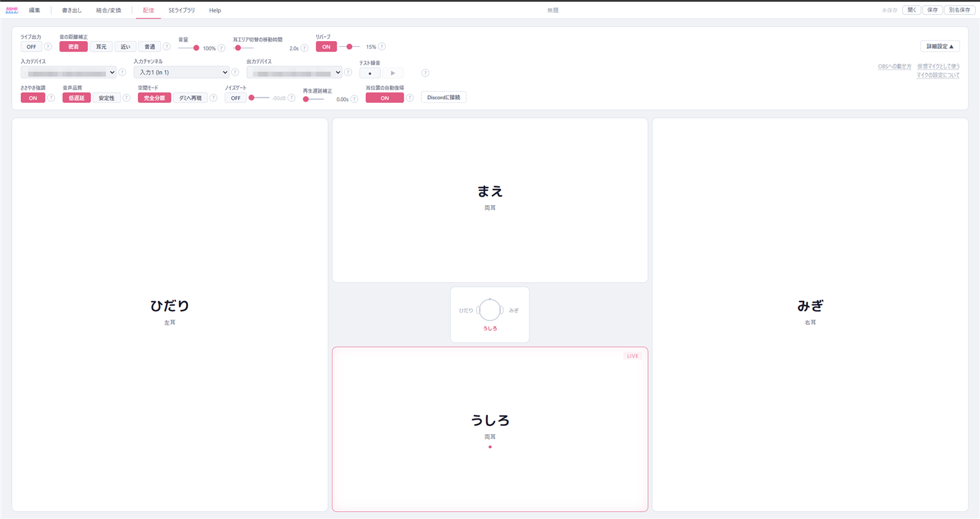Select 耳元 distance correction option

(x=101, y=47)
